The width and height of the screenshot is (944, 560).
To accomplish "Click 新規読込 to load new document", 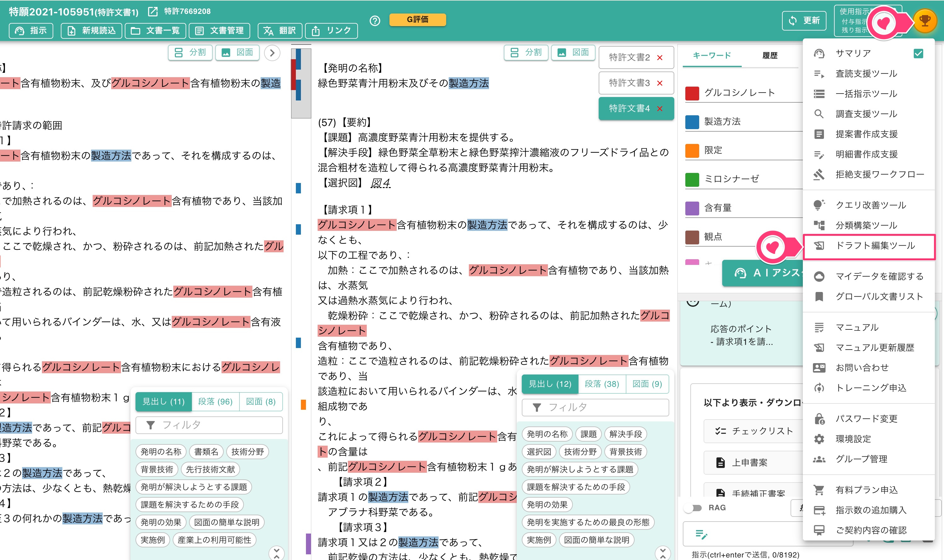I will tap(91, 31).
